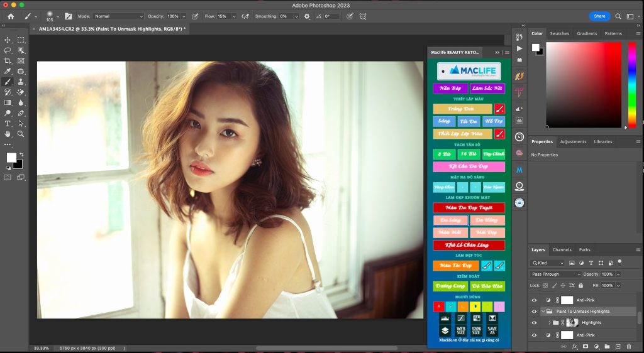Select the Zoom tool in the toolbox
644x353 pixels.
point(21,134)
